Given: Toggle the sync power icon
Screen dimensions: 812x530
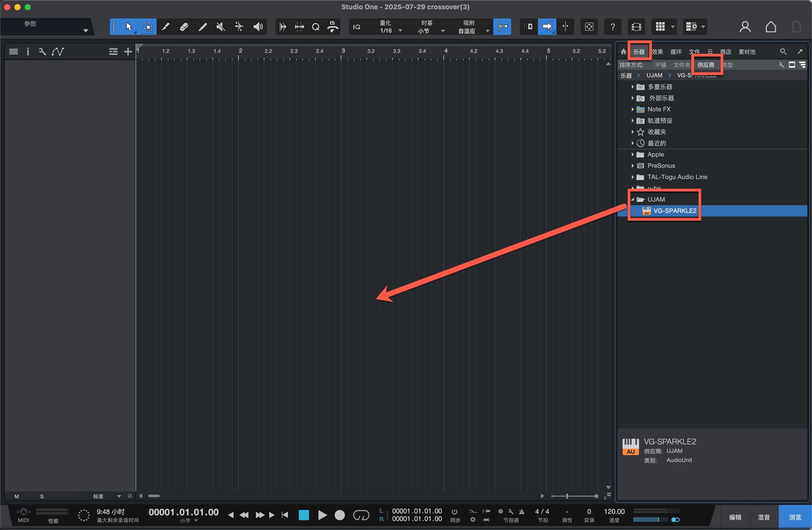Looking at the screenshot, I should click(455, 511).
